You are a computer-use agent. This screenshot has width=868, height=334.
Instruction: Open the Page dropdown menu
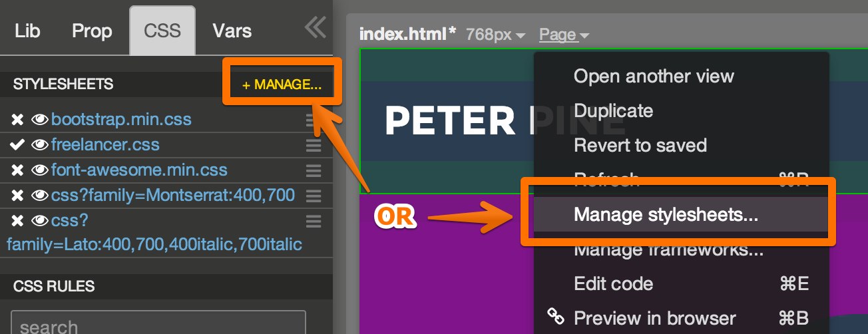[x=564, y=35]
